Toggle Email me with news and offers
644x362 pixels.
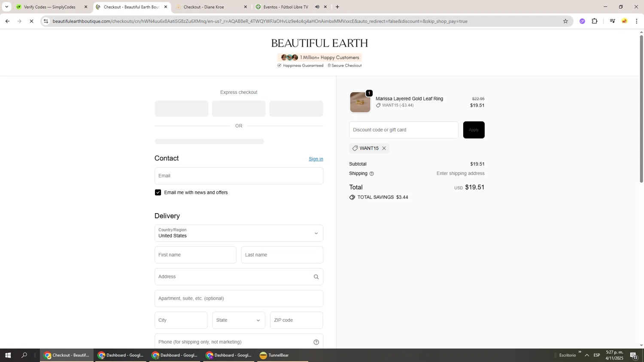(x=158, y=193)
